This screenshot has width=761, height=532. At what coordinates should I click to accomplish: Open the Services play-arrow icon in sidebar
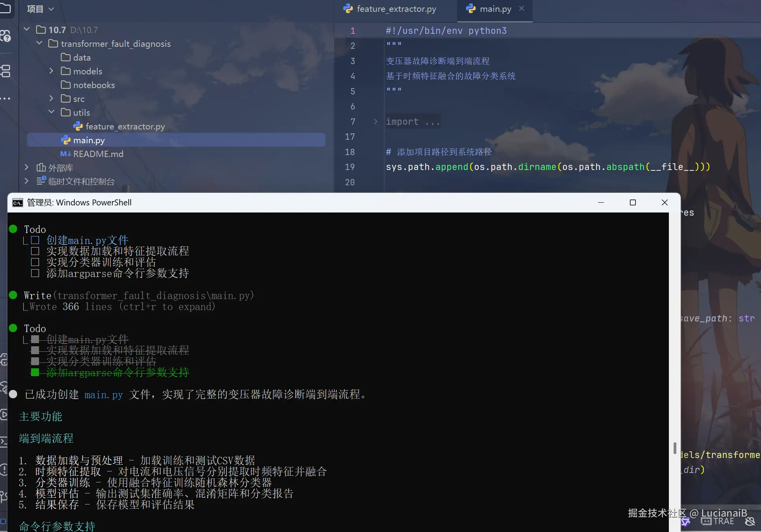(x=3, y=414)
